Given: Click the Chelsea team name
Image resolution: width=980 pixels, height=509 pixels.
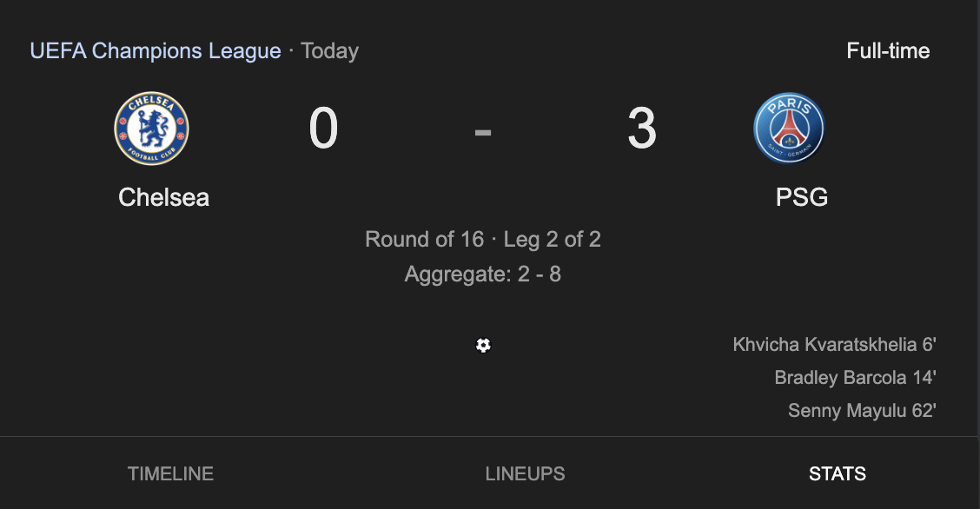Looking at the screenshot, I should (x=163, y=197).
